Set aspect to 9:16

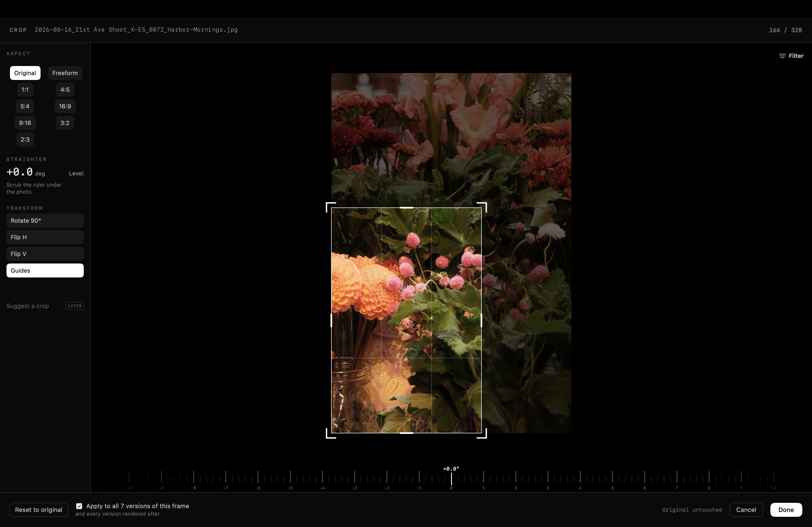[x=25, y=123]
